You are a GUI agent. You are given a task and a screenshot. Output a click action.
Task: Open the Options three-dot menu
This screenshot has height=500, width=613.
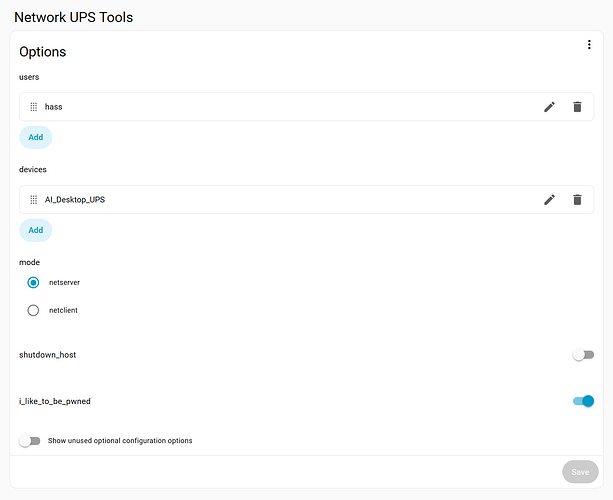click(590, 45)
